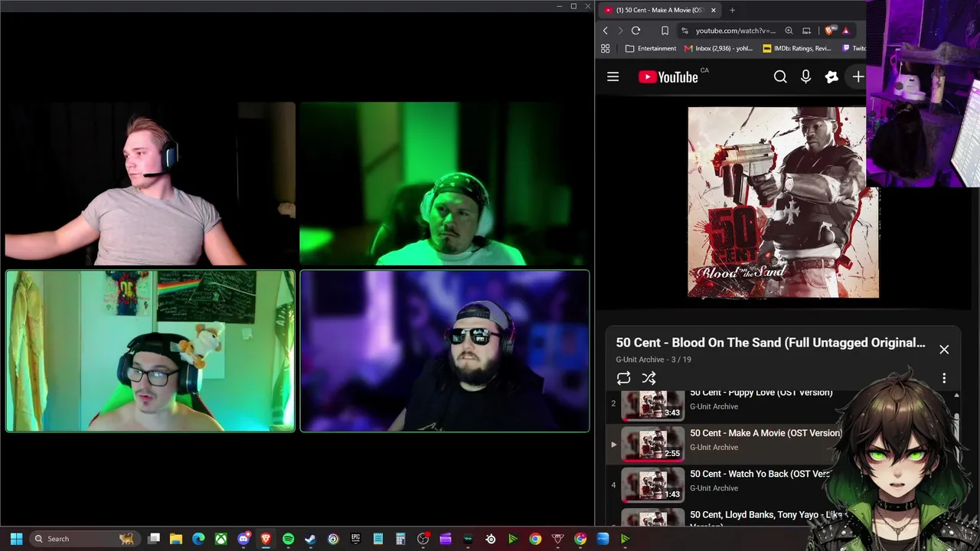Screen dimensions: 980x551
Task: Open the Twitch bookmark
Action: coord(854,48)
